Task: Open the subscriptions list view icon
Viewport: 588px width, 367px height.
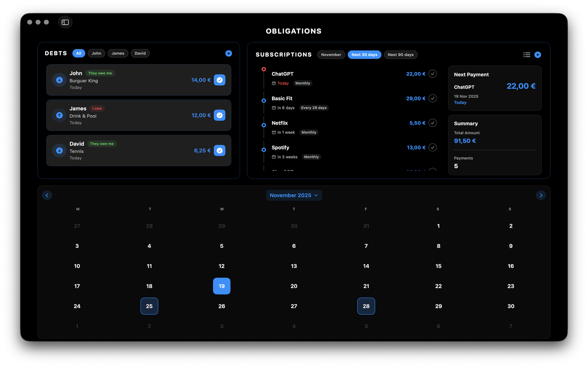Action: [x=527, y=55]
